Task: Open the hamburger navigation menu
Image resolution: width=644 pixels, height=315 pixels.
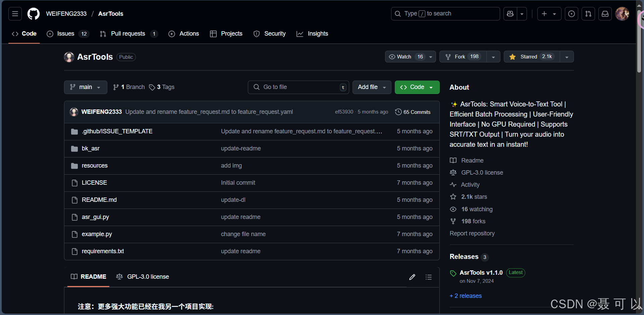Action: coord(15,14)
